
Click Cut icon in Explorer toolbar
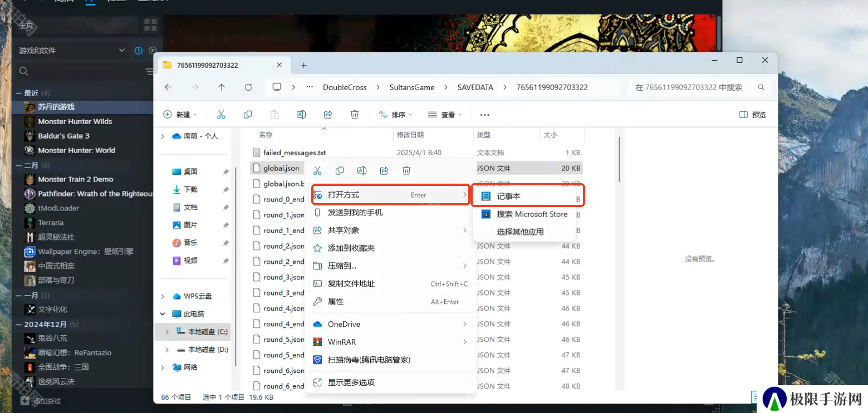coord(221,115)
